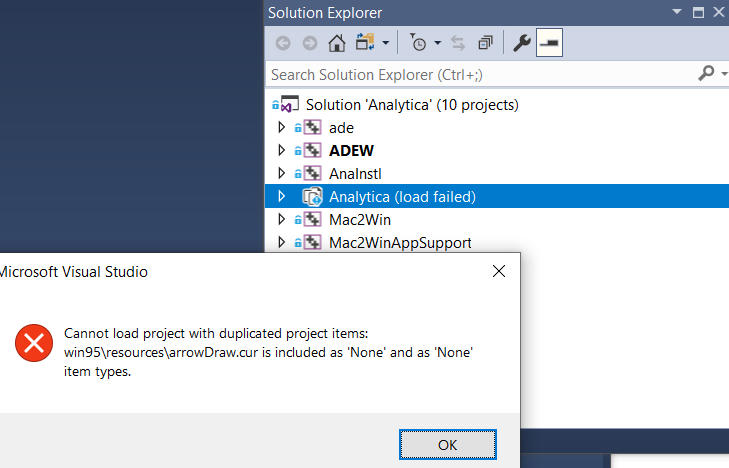Click the Mac2Win project icon

point(312,219)
